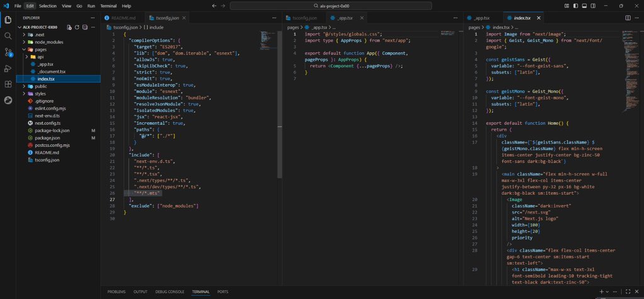Open the Run and Debug view
Screen dimensions: 644x299
[x=8, y=68]
